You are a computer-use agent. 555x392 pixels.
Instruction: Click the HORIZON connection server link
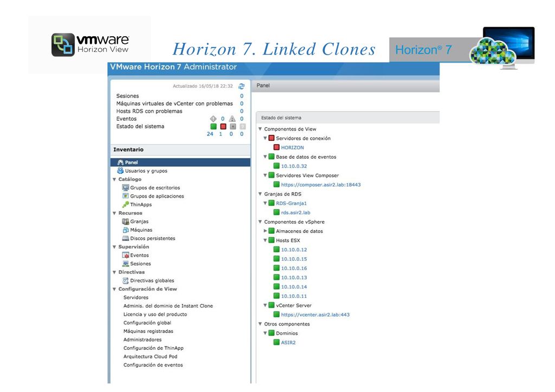292,147
